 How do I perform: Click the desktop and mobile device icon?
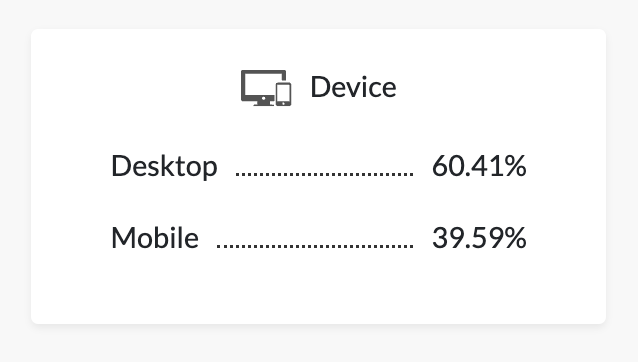click(x=266, y=88)
